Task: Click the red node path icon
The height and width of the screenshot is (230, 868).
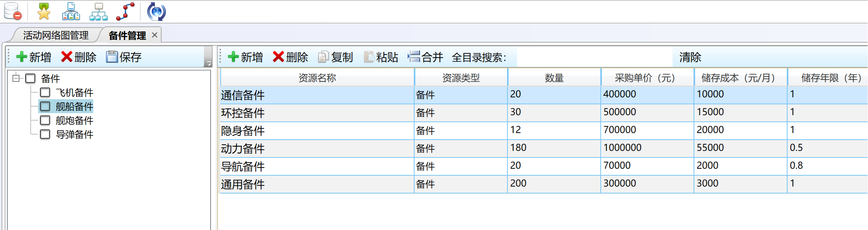Action: point(125,11)
